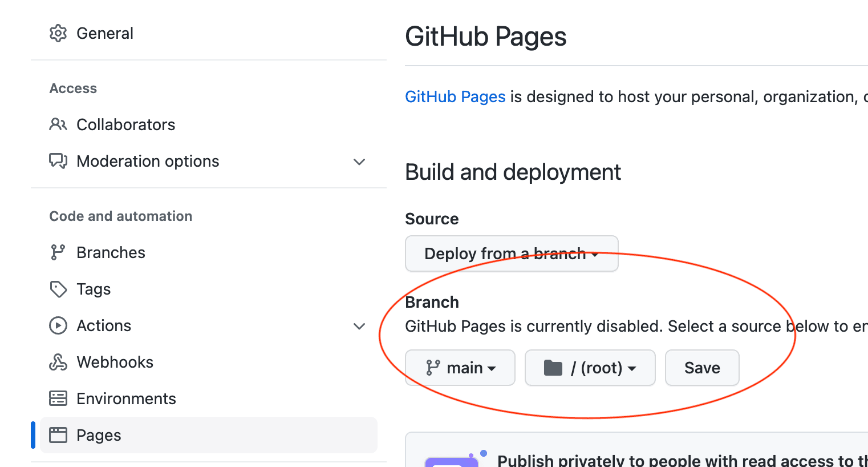The height and width of the screenshot is (467, 868).
Task: Open the main branch selector dropdown
Action: [x=460, y=368]
